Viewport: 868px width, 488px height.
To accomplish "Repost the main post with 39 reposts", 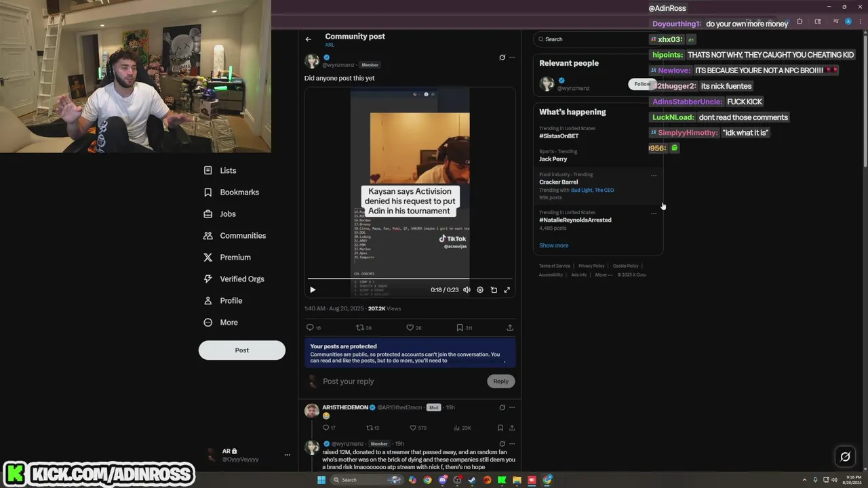I will 363,327.
